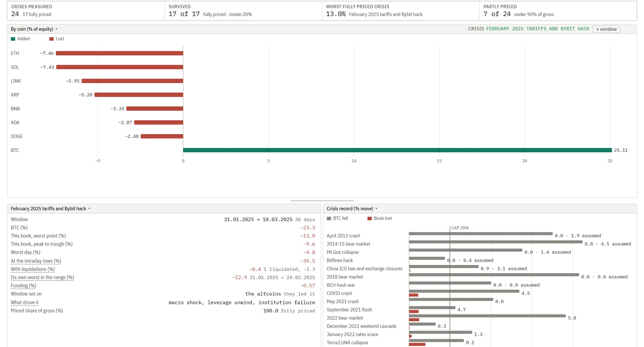Viewport: 644px width, 347px height.
Task: Click the At the intraday lows (%) link
Action: (36, 261)
